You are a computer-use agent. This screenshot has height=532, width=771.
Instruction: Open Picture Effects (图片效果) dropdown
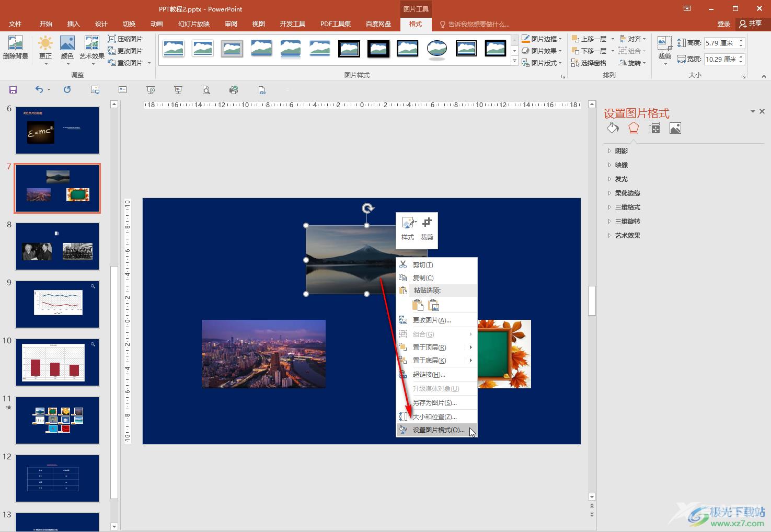(x=542, y=51)
